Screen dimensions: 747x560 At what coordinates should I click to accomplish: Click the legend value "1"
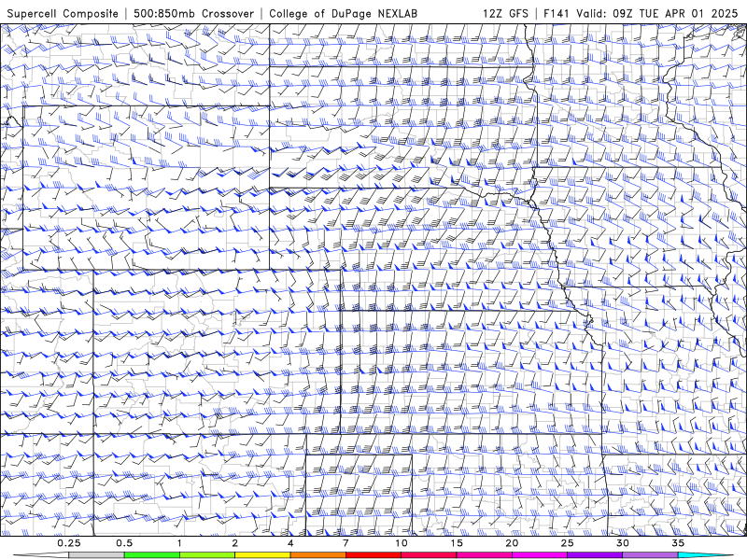179,543
